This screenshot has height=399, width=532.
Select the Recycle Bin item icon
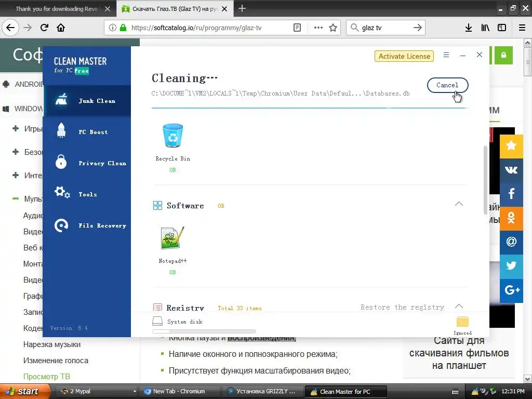(172, 136)
